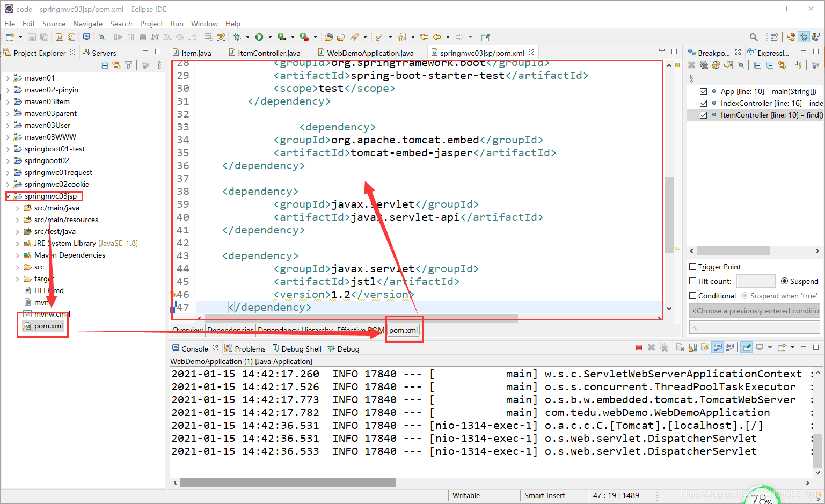Click the Hit count input field
Image resolution: width=825 pixels, height=504 pixels.
point(756,281)
